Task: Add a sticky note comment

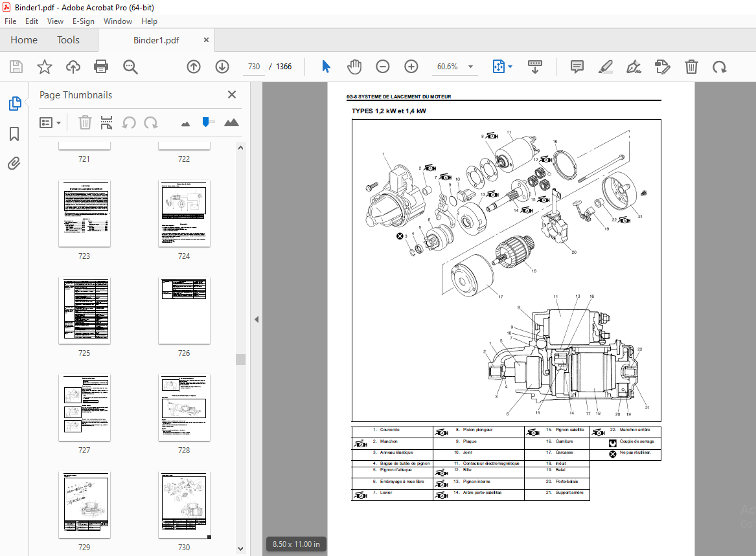Action: (577, 67)
